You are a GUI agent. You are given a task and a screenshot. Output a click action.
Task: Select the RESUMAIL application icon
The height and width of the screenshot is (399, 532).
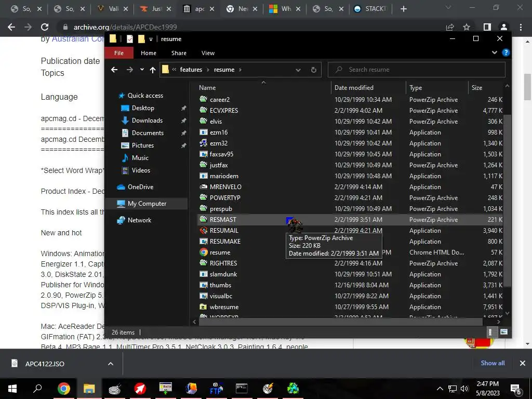(203, 230)
